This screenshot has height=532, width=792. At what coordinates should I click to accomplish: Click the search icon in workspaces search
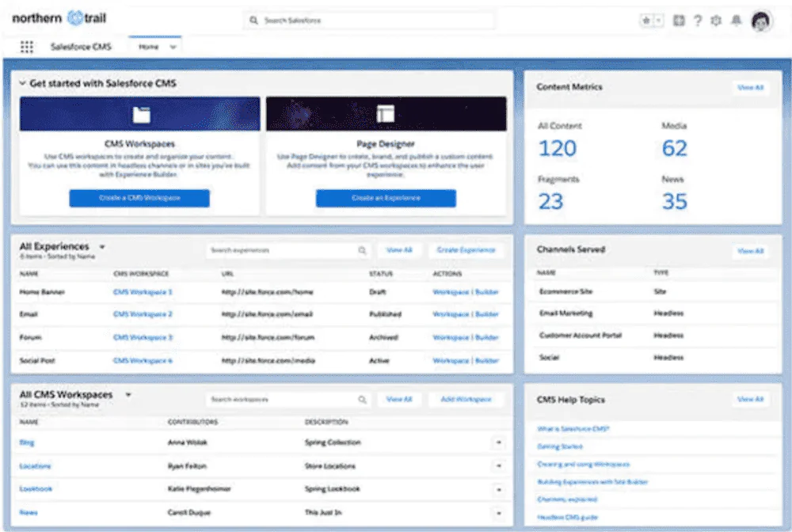click(362, 399)
